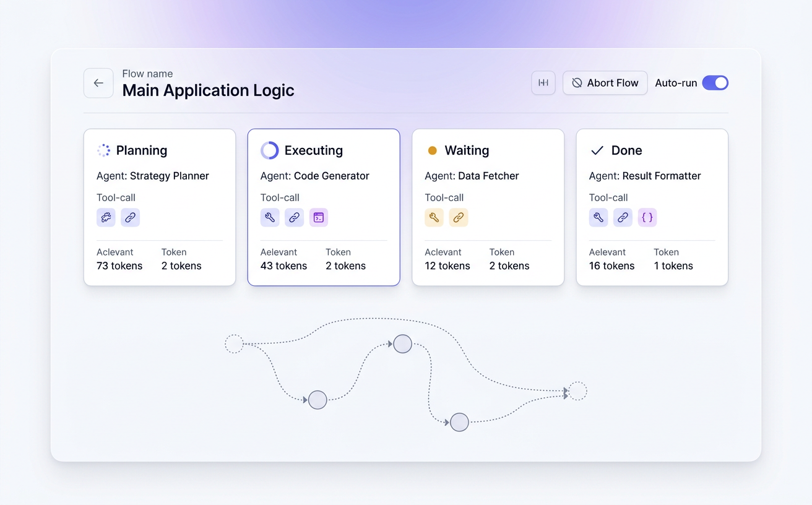Select the solid node nearest the start node
The height and width of the screenshot is (505, 812).
click(317, 400)
